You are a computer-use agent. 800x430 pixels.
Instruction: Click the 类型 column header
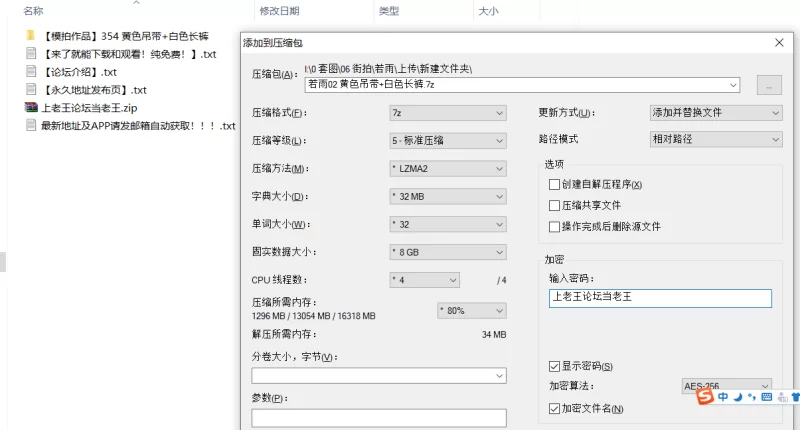pos(388,11)
